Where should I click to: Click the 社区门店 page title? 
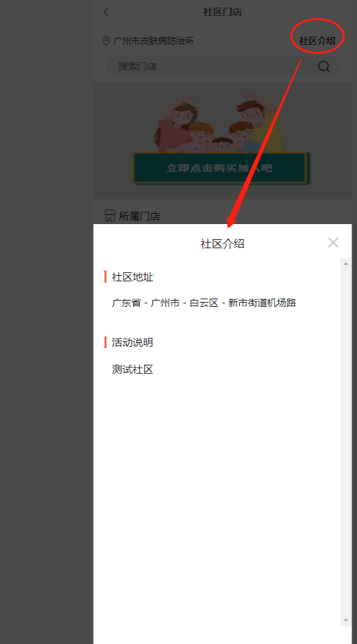click(223, 12)
